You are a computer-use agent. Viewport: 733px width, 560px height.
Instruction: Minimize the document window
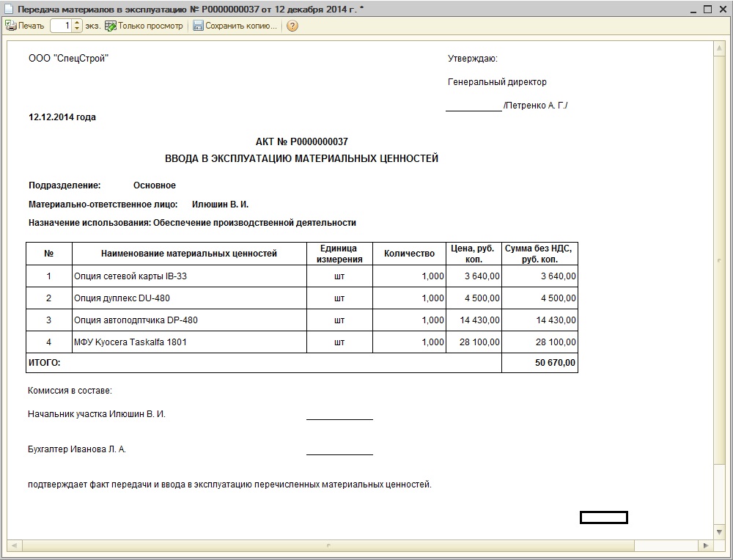[x=693, y=10]
